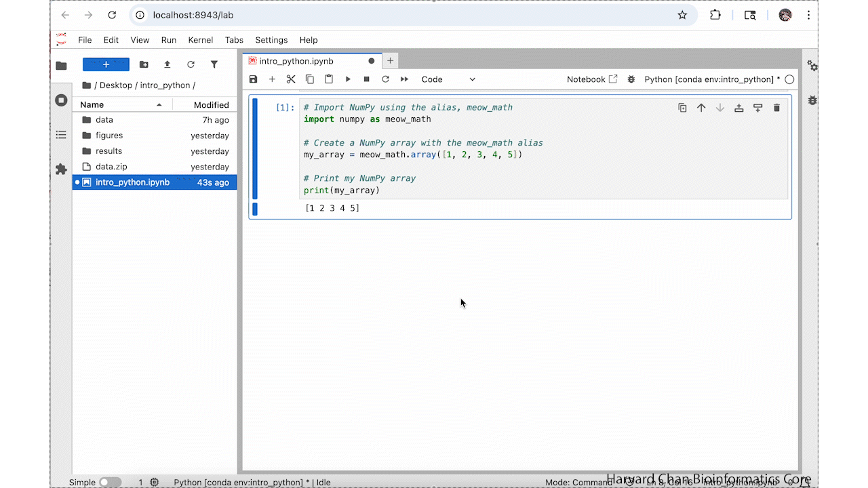Switch to the intro_python.ipynb tab

point(296,61)
